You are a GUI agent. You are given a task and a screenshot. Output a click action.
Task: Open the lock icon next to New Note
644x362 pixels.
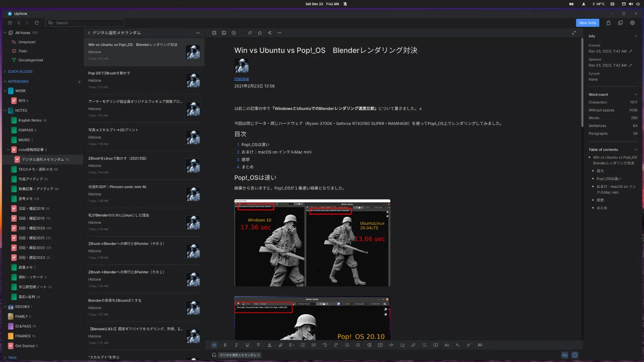(x=608, y=23)
